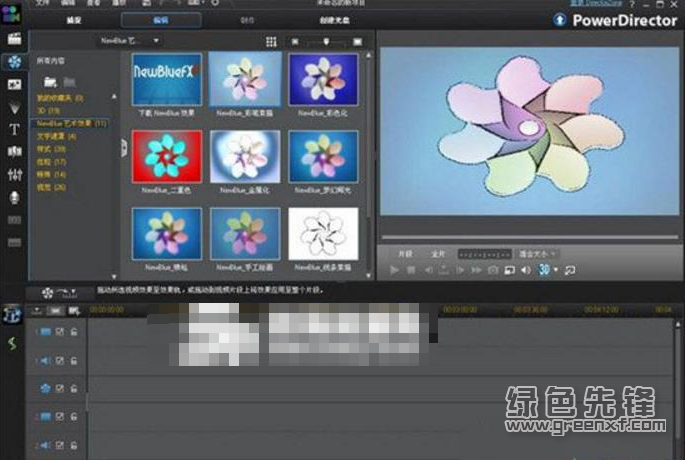Click the Clip mode button in preview

(x=405, y=254)
